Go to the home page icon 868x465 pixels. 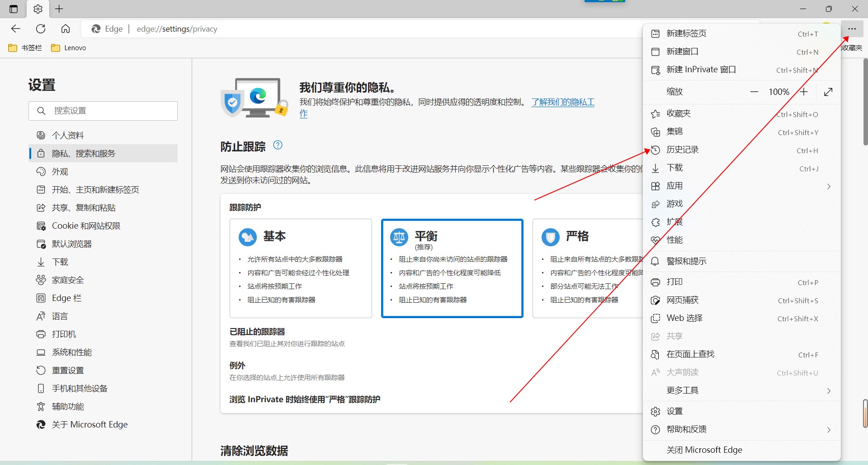pos(66,29)
